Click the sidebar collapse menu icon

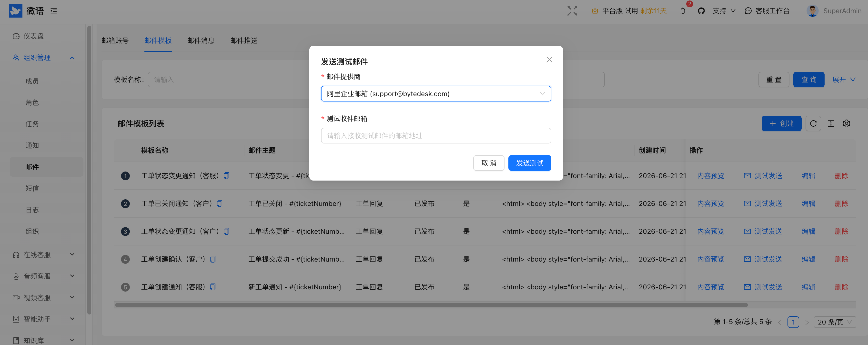coord(54,11)
